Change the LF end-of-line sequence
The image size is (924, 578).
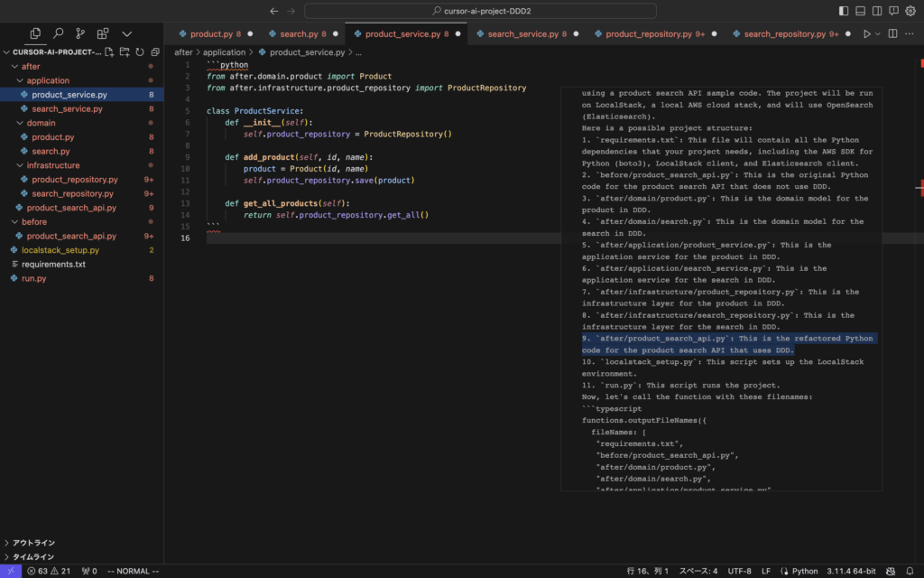tap(766, 571)
